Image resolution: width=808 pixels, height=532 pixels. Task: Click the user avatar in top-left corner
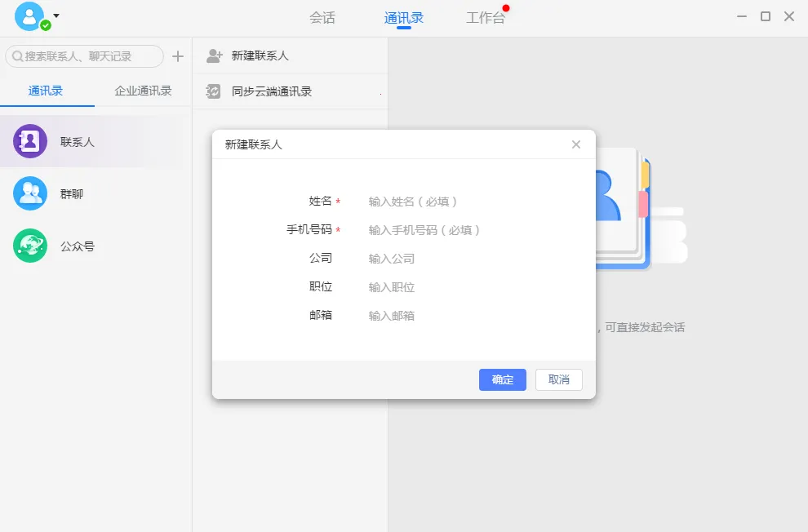pos(31,16)
